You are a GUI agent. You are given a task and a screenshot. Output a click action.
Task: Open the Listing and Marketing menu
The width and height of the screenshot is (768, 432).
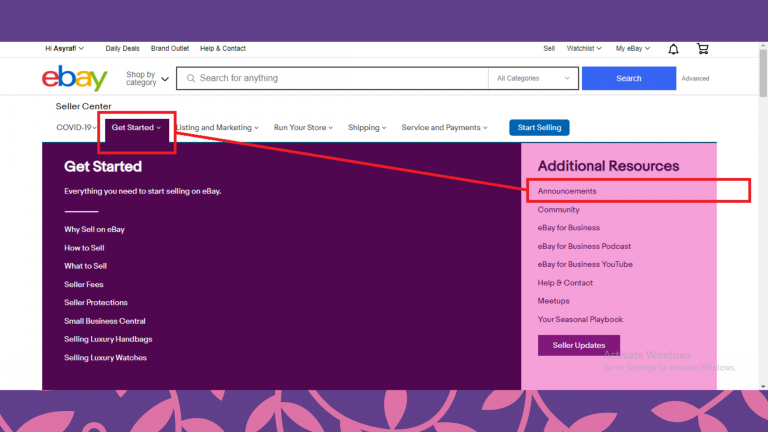coord(218,128)
